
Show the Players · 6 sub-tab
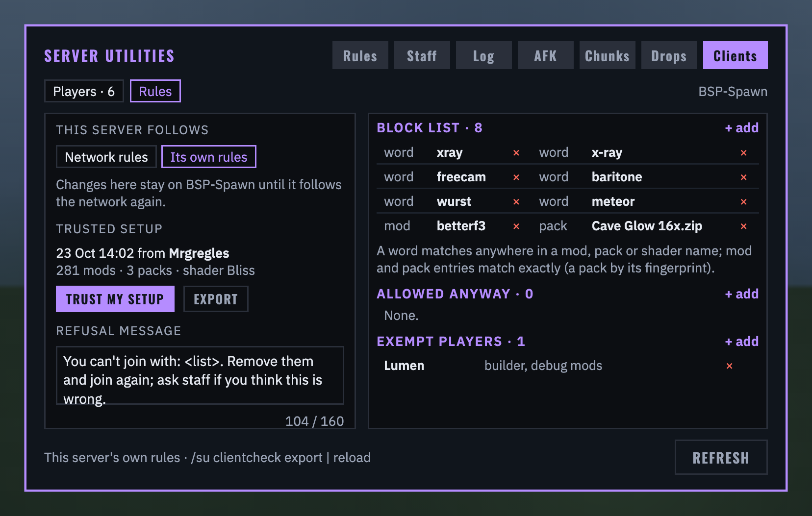coord(84,91)
